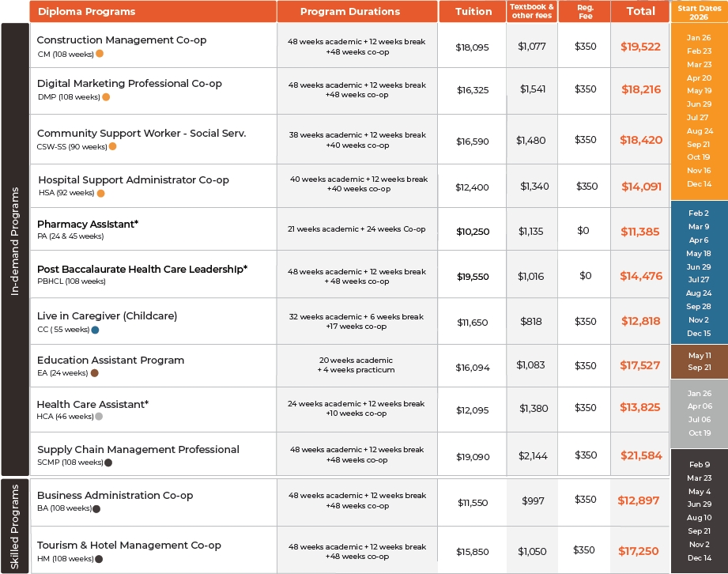728x574 pixels.
Task: Open Tourism & Hotel Management Co-op
Action: [x=129, y=545]
